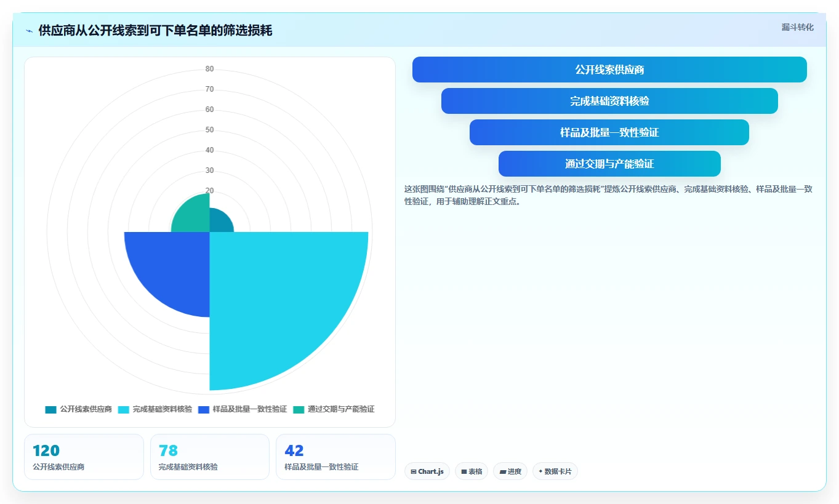This screenshot has height=504, width=839.
Task: Click the 通过交期与产能验证 funnel bar
Action: (x=609, y=164)
